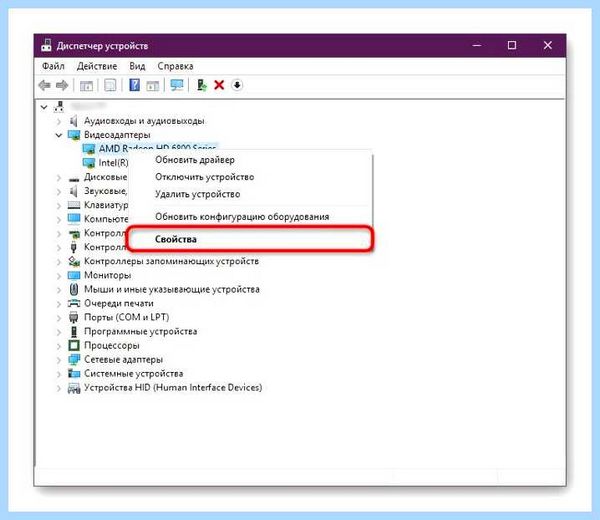The height and width of the screenshot is (520, 600).
Task: Click the Device Manager title bar icon
Action: tap(46, 45)
